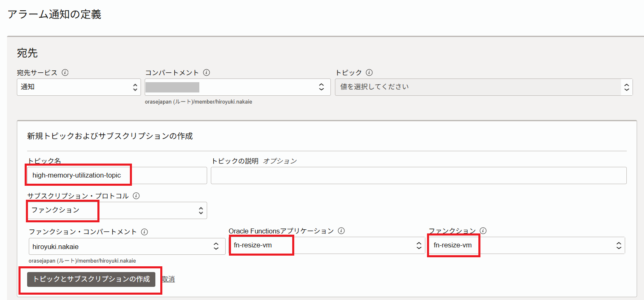Image resolution: width=644 pixels, height=300 pixels.
Task: Click the arrows on トピック selector
Action: tap(626, 87)
